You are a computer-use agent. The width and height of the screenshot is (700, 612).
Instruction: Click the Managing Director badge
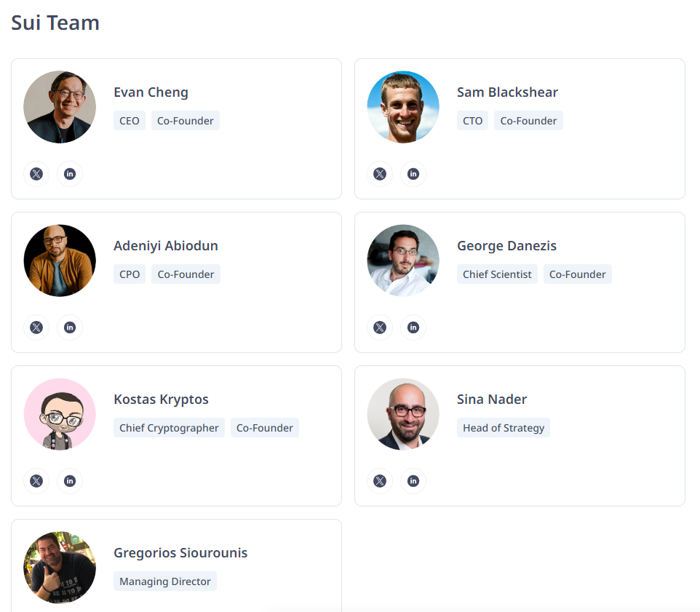tap(164, 581)
